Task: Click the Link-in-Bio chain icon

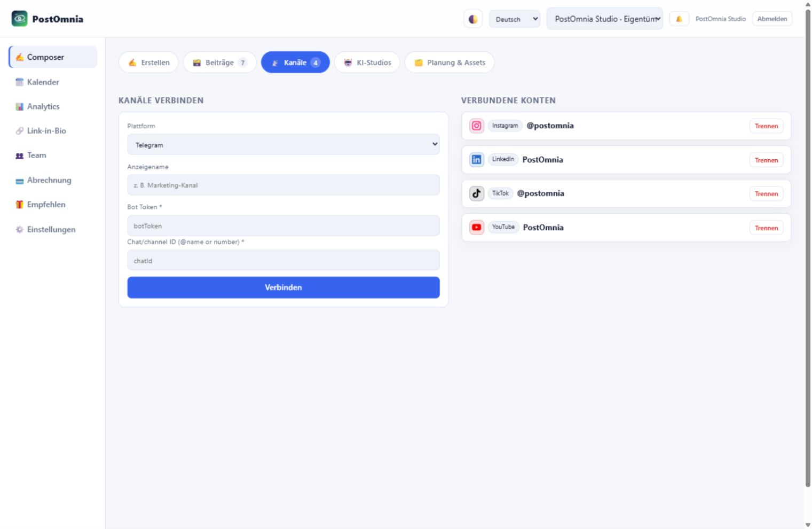Action: coord(20,131)
